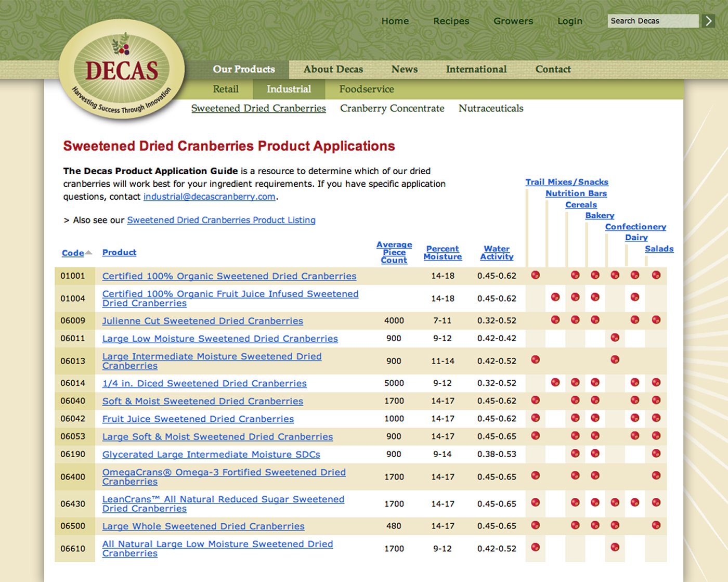Viewport: 728px width, 582px height.
Task: Open LeanCrans All Natural Reduced Sugar product
Action: 223,503
